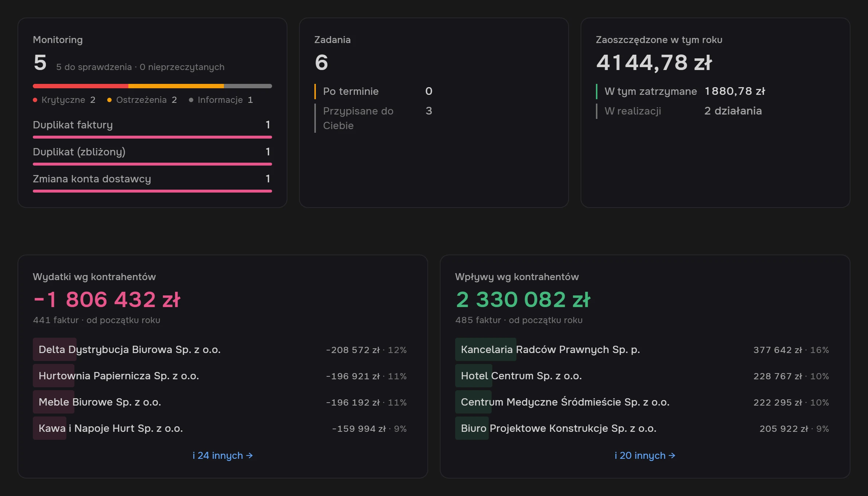Click '485 faktur · od początku roku' text
Image resolution: width=868 pixels, height=496 pixels.
coord(519,320)
